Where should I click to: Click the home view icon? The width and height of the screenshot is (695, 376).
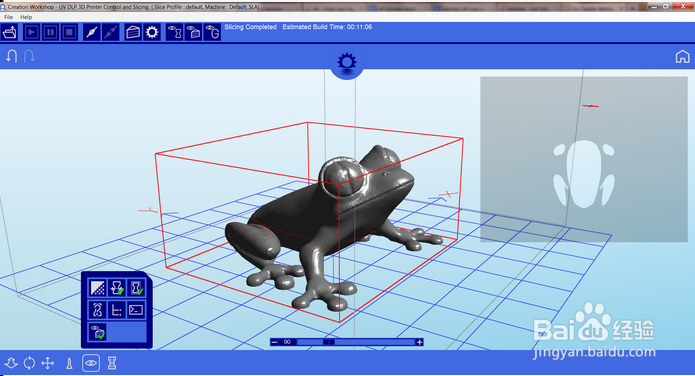click(682, 57)
